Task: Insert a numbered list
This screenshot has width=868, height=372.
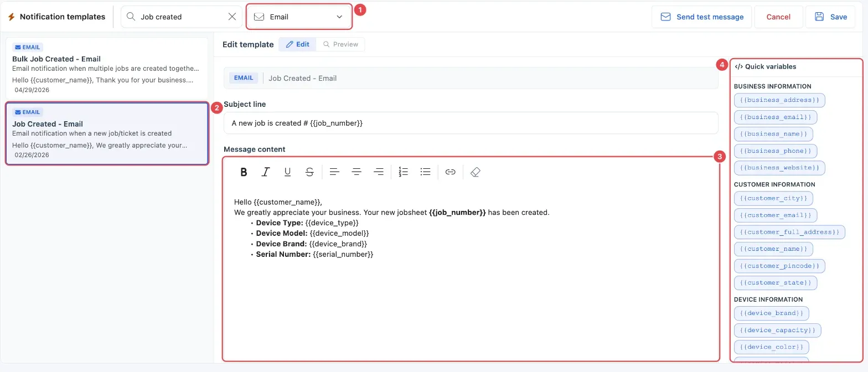Action: [x=404, y=172]
